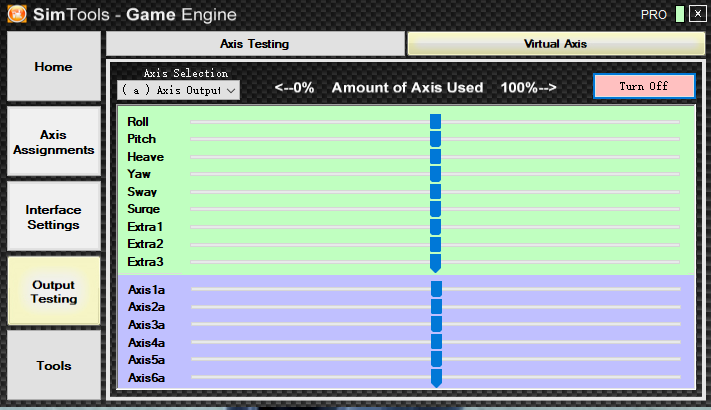The width and height of the screenshot is (711, 410).
Task: Click the 'Axis Selection' caption
Action: (x=186, y=73)
